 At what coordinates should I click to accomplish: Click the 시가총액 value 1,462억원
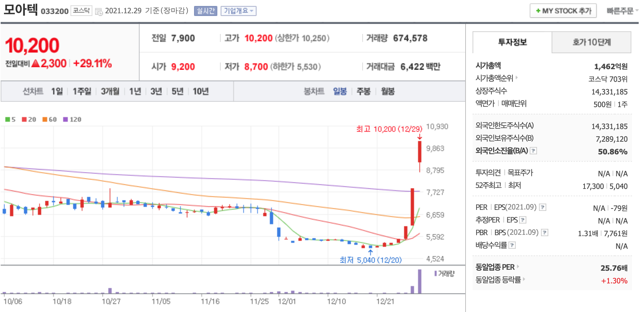point(611,67)
